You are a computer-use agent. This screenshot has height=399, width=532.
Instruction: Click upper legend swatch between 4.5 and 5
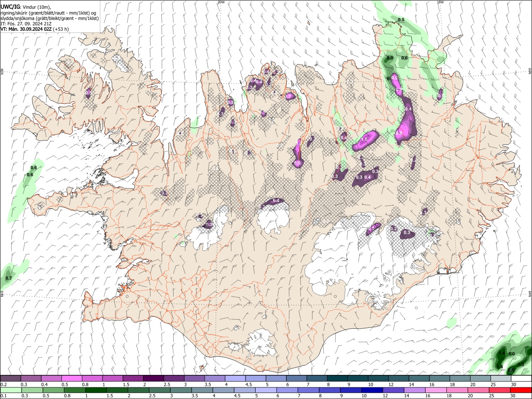pos(256,379)
